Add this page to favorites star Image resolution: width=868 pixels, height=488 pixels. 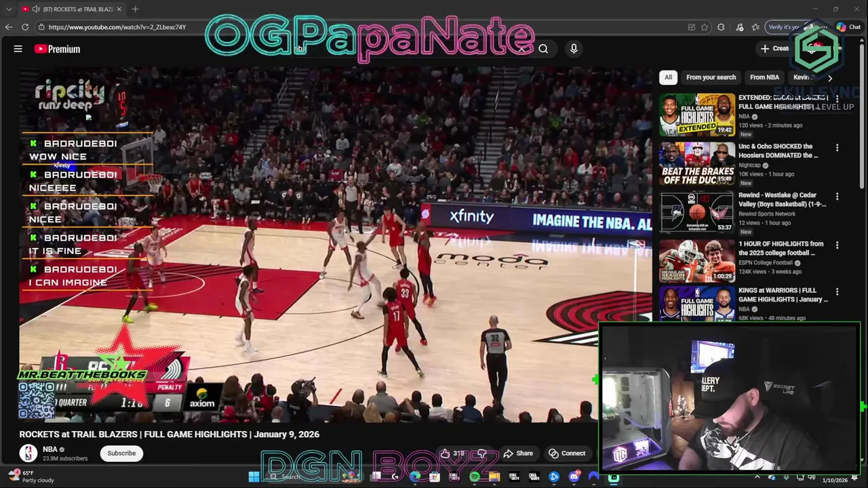705,27
